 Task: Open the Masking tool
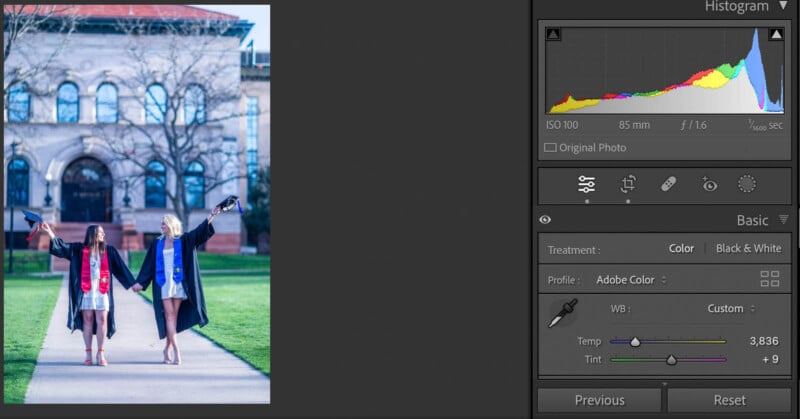click(747, 184)
